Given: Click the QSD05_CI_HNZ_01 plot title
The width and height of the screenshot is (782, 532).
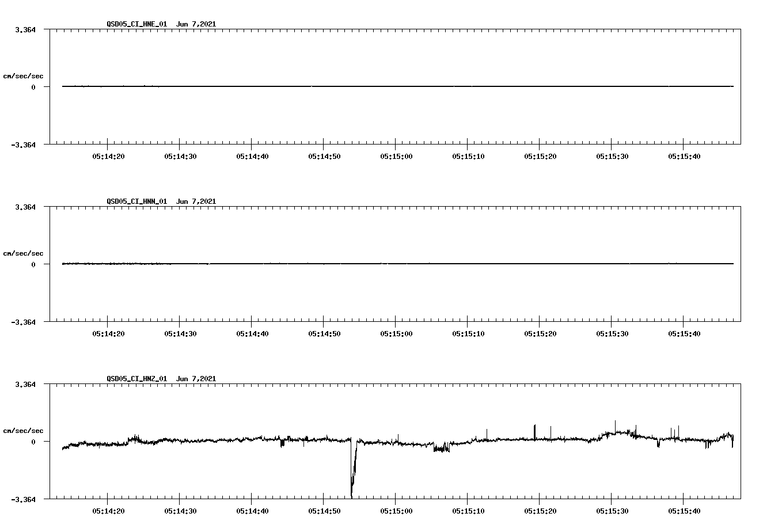Looking at the screenshot, I should pyautogui.click(x=161, y=379).
